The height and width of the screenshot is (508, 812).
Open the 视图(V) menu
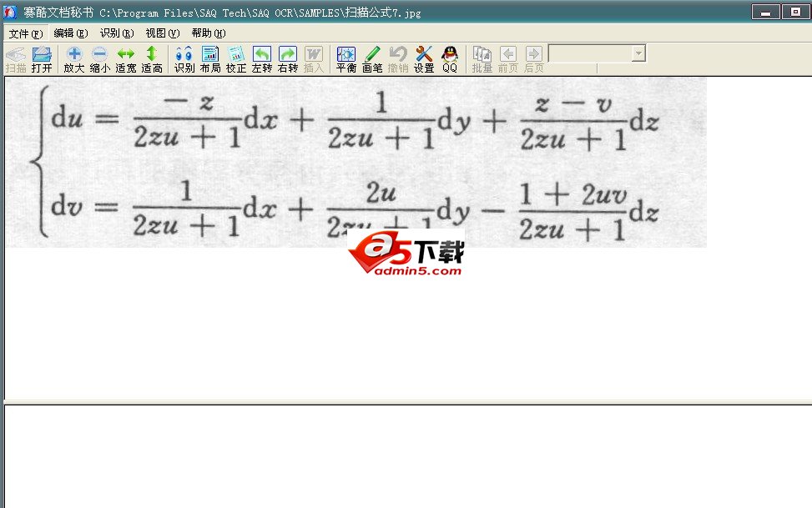163,33
